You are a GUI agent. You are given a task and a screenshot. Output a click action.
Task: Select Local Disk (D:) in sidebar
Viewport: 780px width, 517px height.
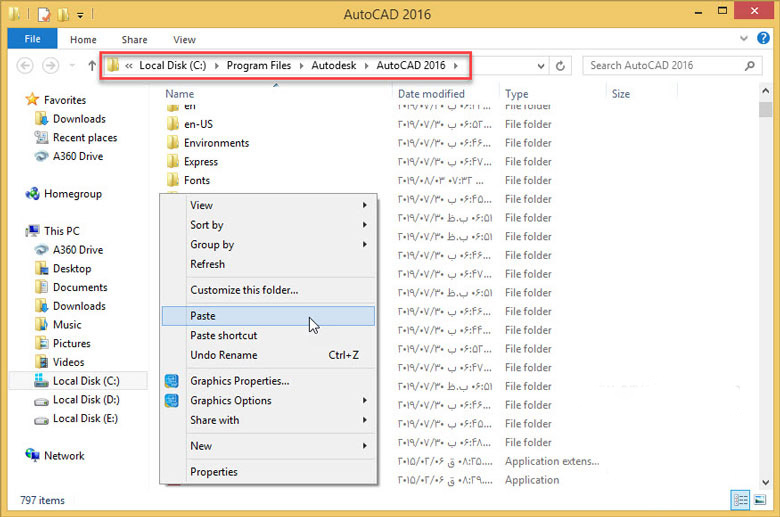(x=77, y=400)
